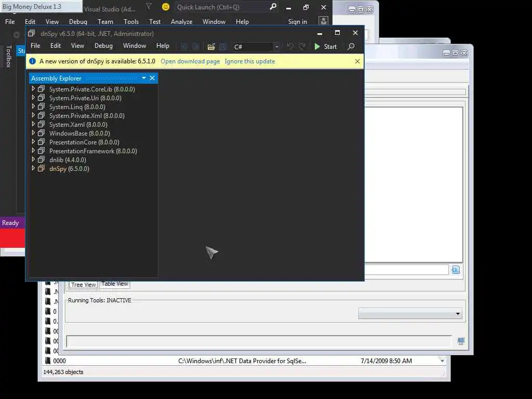Click blue page icon beside background window field
Image resolution: width=532 pixels, height=399 pixels.
click(456, 270)
